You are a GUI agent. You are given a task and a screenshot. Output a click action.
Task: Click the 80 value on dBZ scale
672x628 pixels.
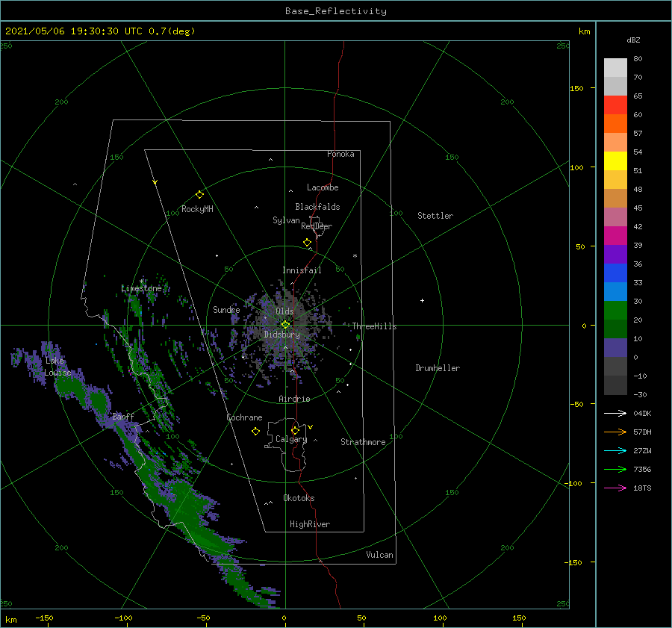(638, 59)
